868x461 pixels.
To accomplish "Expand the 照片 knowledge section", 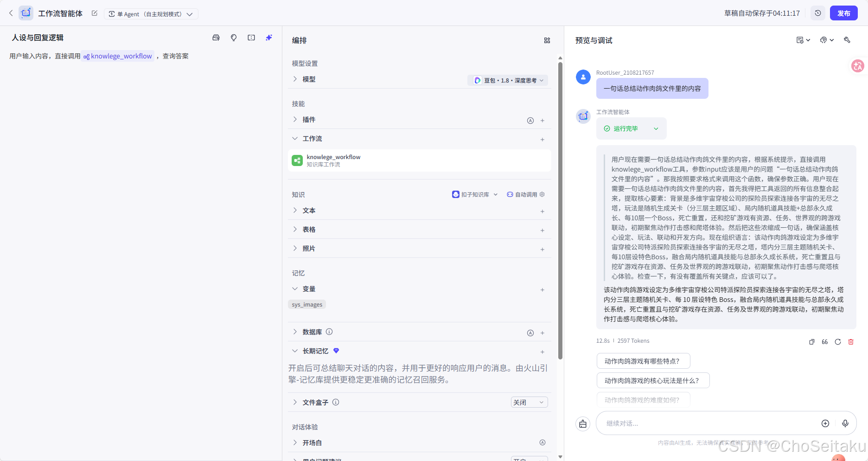I will coord(295,249).
